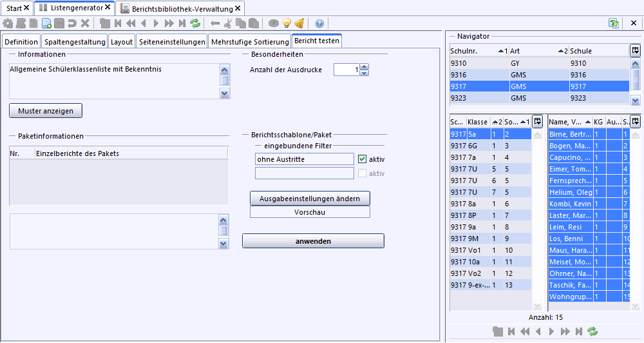Viewport: 644px width, 343px height.
Task: Open help with blue question mark icon
Action: tap(319, 23)
